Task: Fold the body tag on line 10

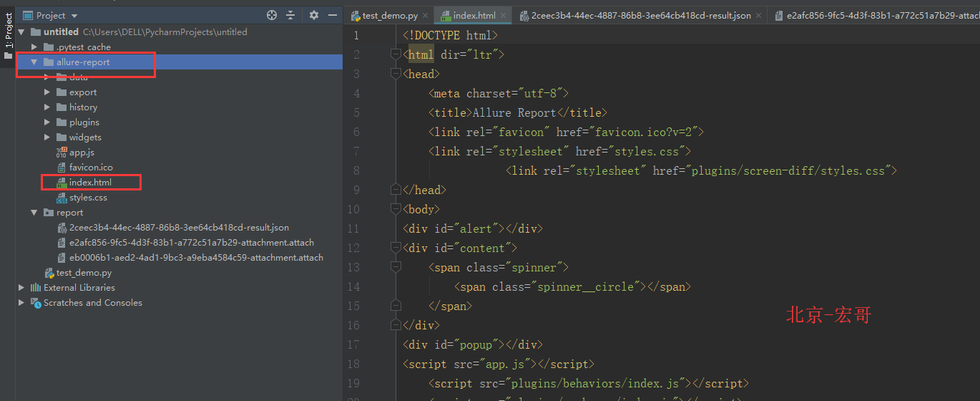Action: [x=396, y=209]
